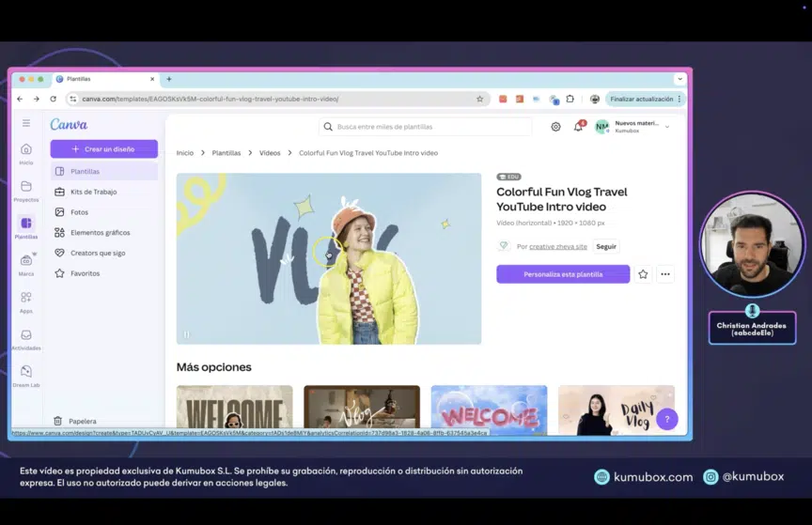Click the browser forward arrow
This screenshot has height=525, width=812.
click(37, 99)
